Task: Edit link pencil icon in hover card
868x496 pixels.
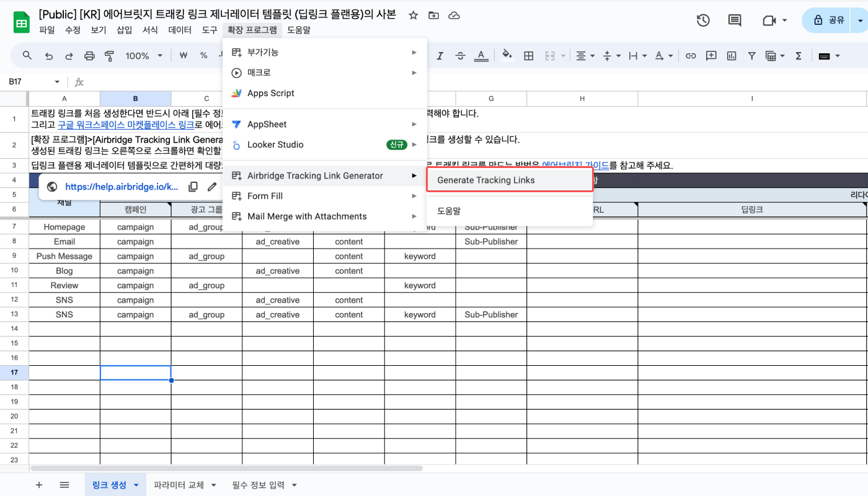Action: [212, 187]
